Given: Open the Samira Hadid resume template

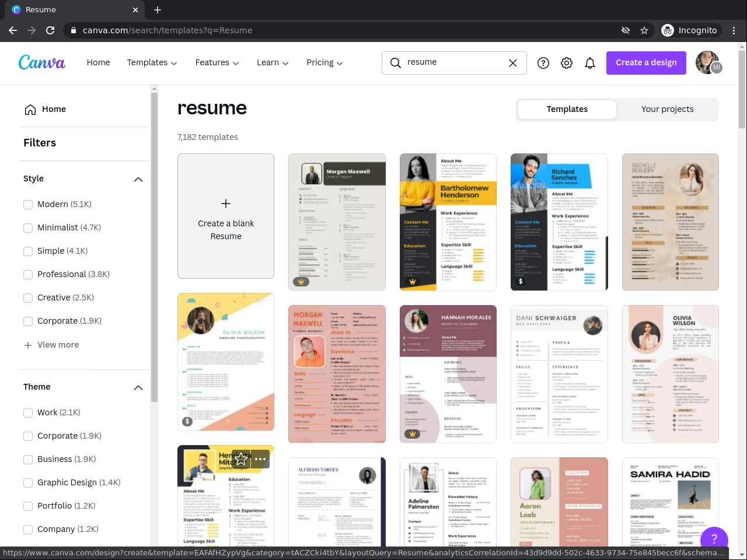Looking at the screenshot, I should 671,503.
